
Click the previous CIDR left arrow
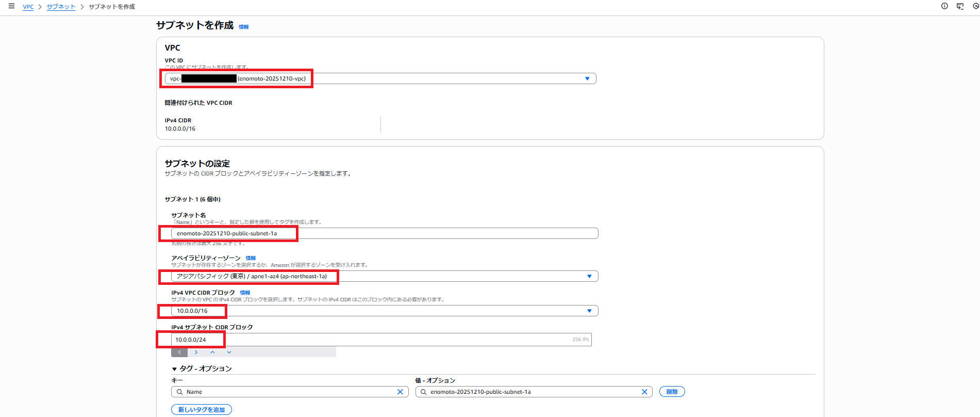tap(179, 352)
